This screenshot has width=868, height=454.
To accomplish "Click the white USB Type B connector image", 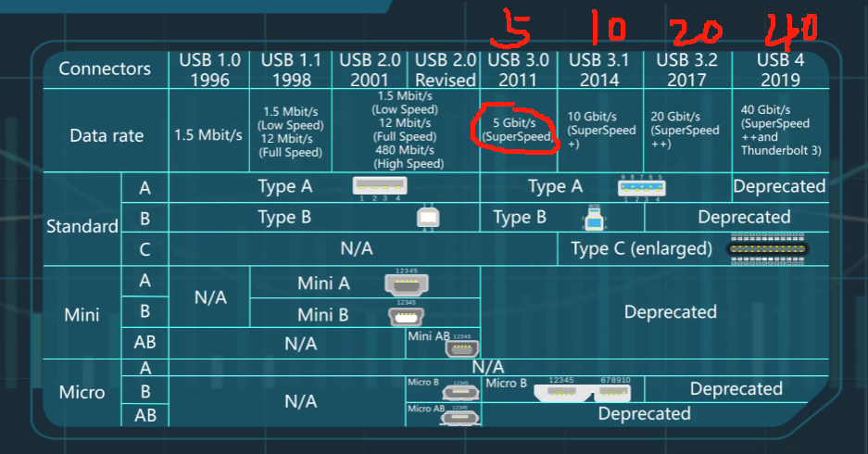I will pyautogui.click(x=428, y=217).
